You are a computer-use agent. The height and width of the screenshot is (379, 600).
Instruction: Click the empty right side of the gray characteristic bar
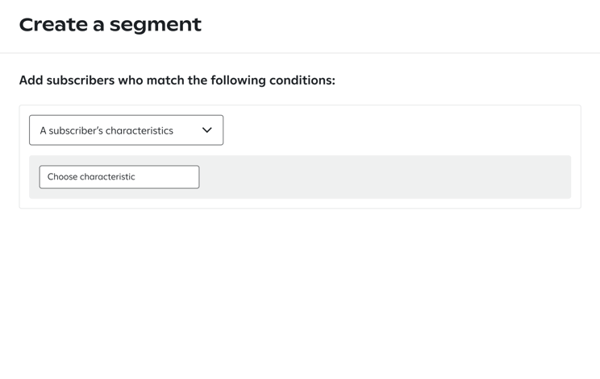pyautogui.click(x=383, y=177)
